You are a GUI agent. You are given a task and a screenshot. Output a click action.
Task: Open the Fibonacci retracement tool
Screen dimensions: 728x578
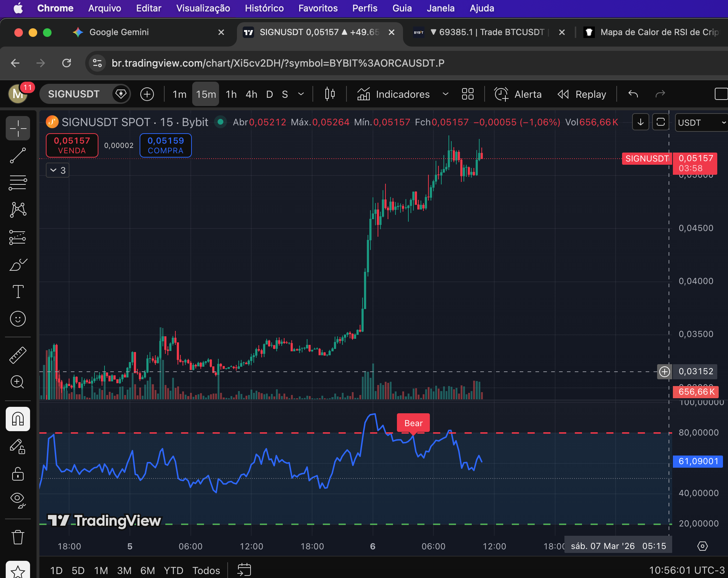click(x=18, y=183)
